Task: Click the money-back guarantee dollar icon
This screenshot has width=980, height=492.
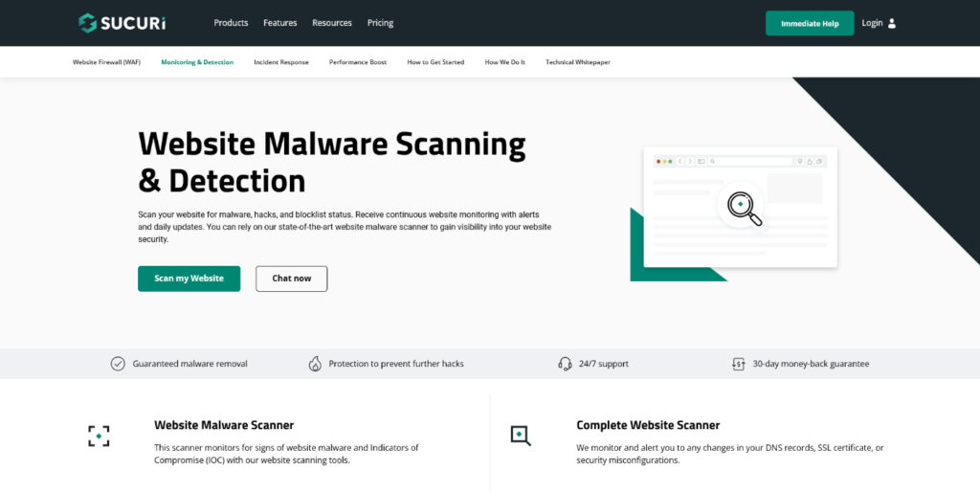Action: (x=738, y=364)
